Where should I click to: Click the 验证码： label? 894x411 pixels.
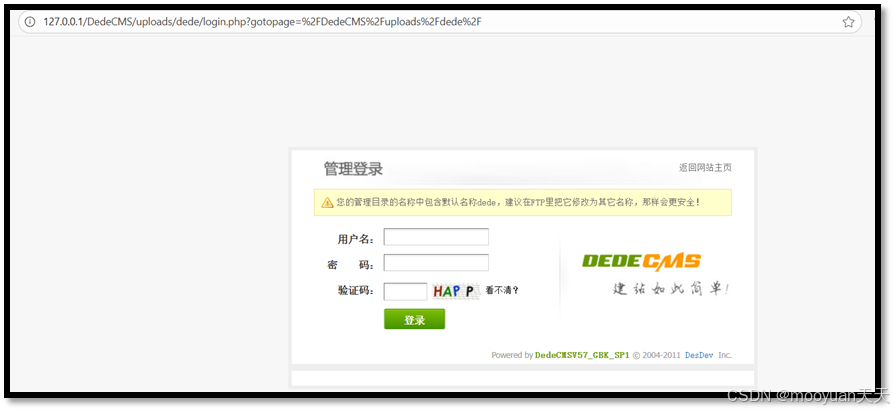356,291
